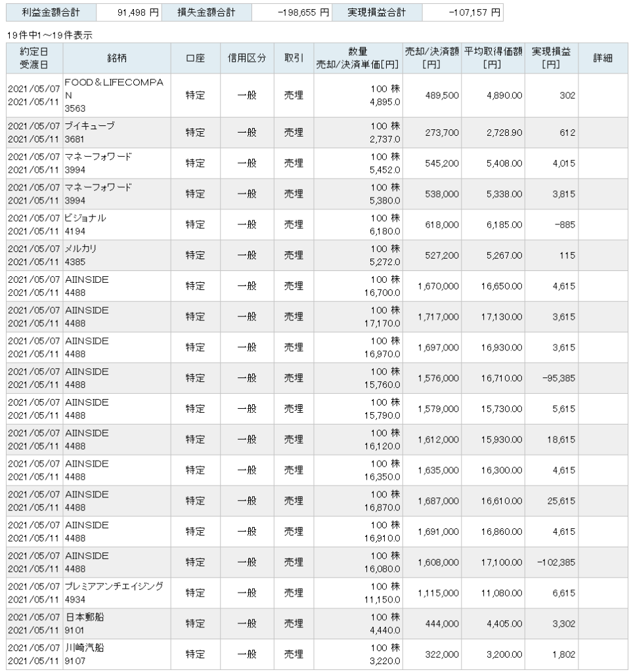Click the AIINSIDE loss value -95,385
631x672 pixels.
pyautogui.click(x=559, y=379)
